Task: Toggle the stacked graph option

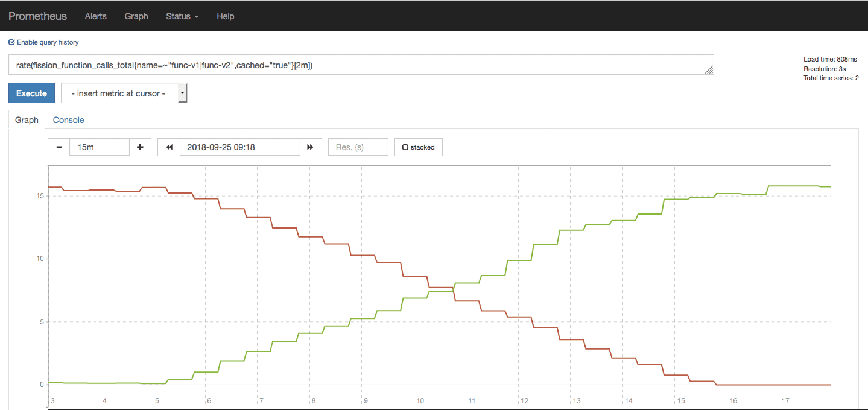Action: pyautogui.click(x=418, y=147)
